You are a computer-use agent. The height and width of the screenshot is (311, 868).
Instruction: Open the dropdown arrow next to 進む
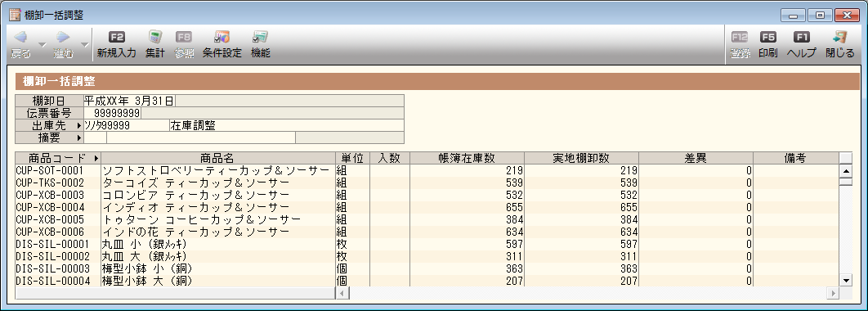[85, 44]
